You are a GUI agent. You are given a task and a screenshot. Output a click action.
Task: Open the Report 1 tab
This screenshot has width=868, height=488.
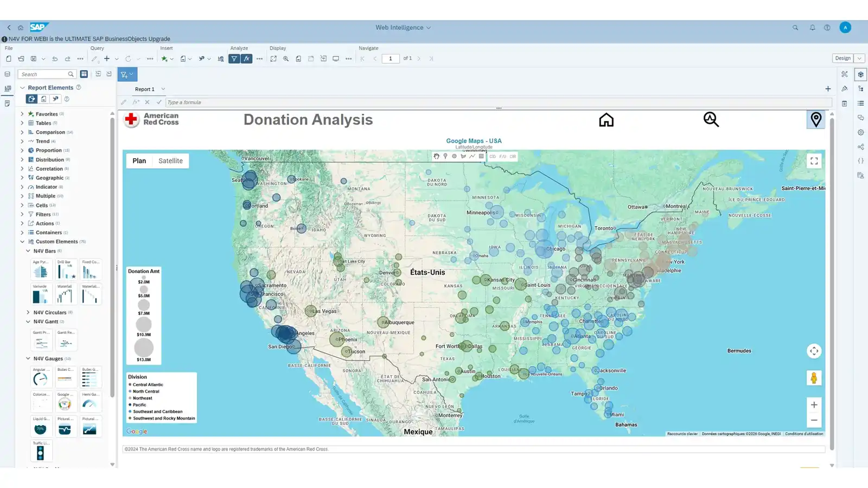pos(145,89)
